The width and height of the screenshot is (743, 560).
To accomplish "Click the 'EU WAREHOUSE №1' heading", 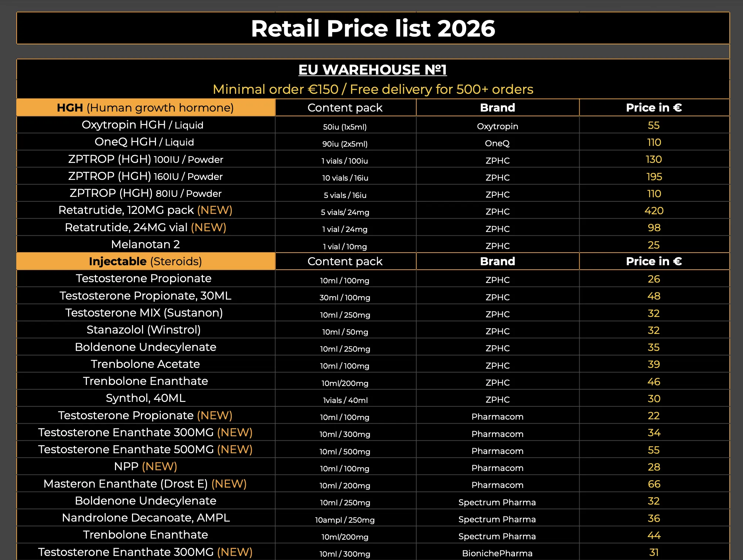I will [x=373, y=69].
